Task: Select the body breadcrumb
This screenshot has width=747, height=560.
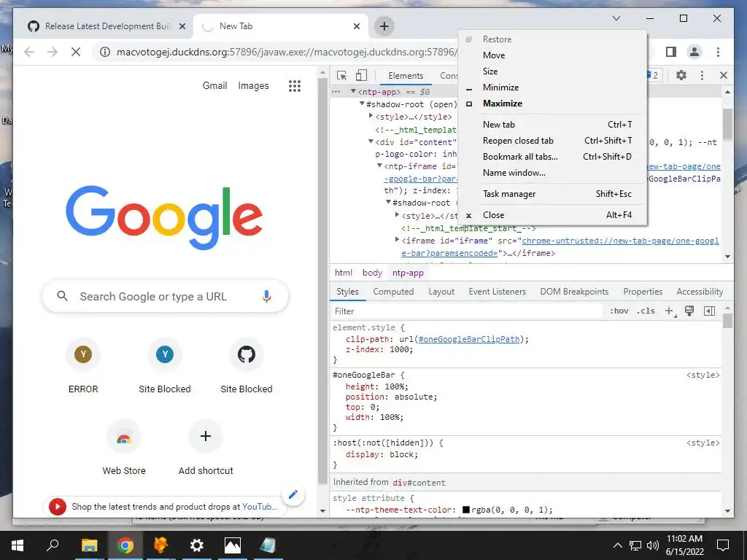Action: click(x=372, y=273)
